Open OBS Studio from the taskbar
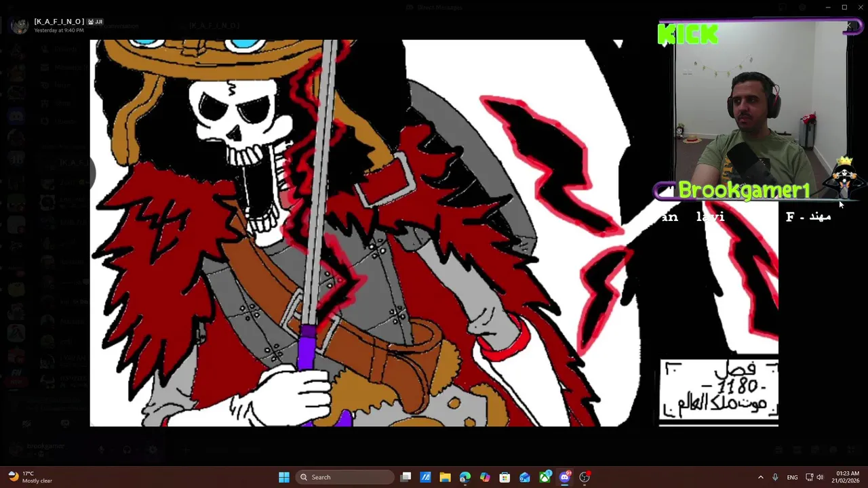Image resolution: width=868 pixels, height=488 pixels. click(x=585, y=477)
